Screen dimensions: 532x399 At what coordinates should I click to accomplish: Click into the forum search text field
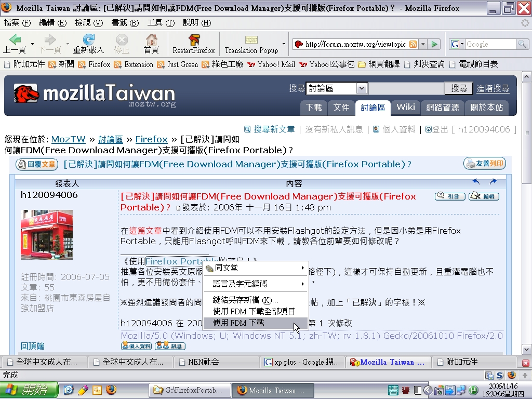tap(406, 88)
